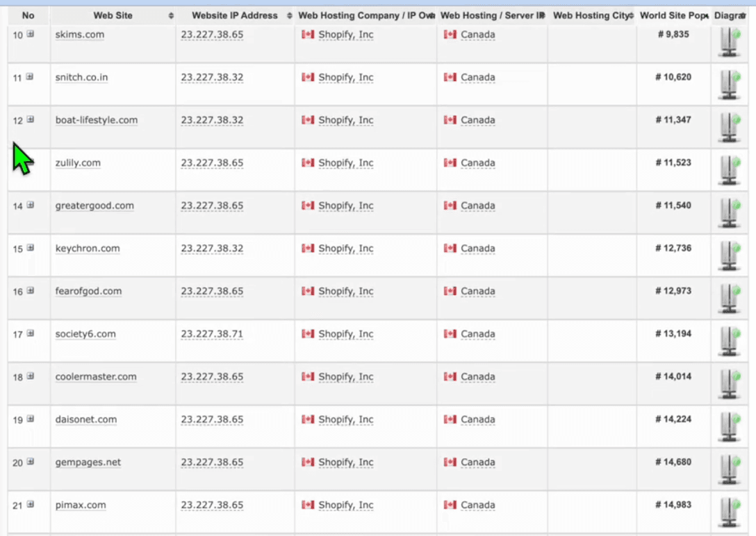The height and width of the screenshot is (536, 756).
Task: Click Shopify, Inc link in daisonet.com row
Action: [345, 420]
